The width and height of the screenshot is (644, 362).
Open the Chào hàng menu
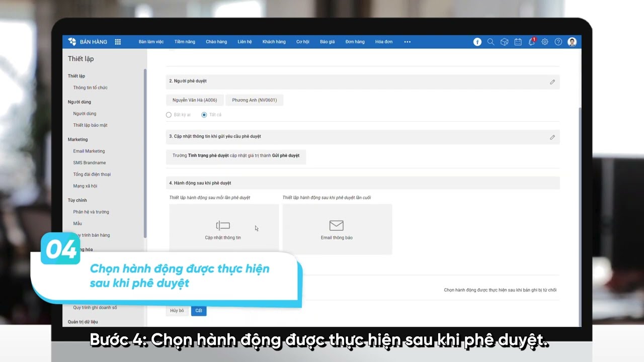[216, 42]
